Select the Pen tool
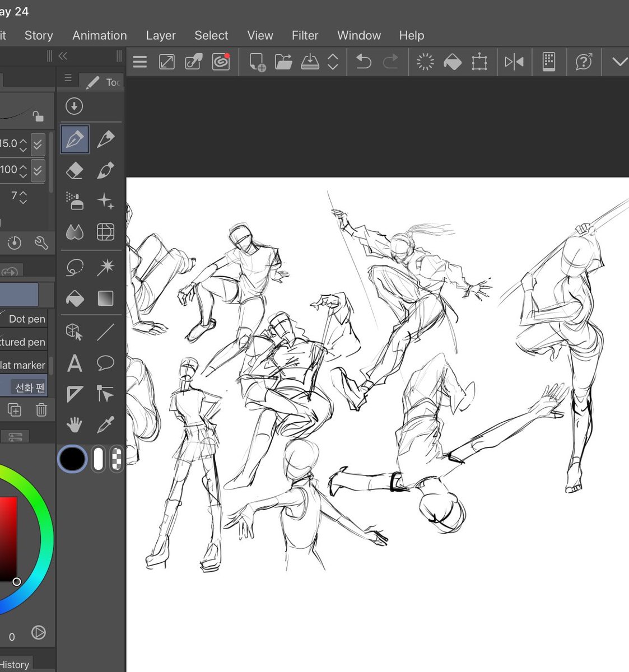629x672 pixels. (x=74, y=139)
